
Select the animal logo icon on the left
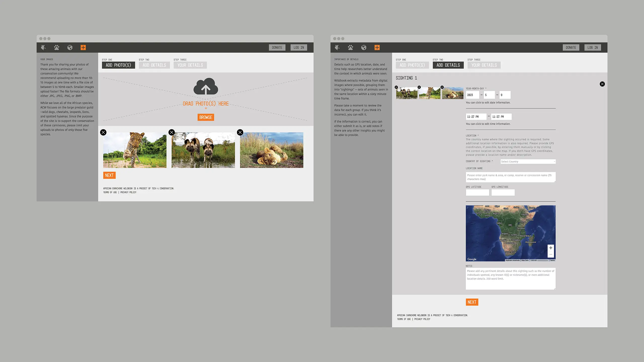point(43,47)
